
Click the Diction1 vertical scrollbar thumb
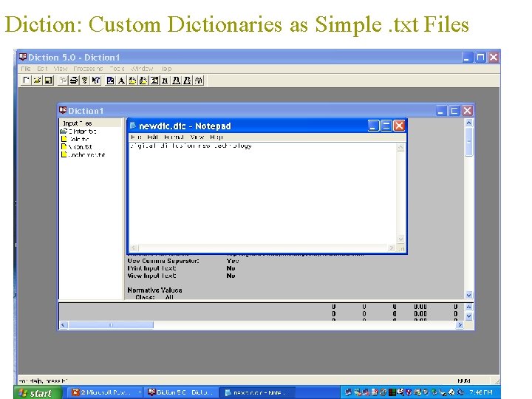click(x=468, y=142)
